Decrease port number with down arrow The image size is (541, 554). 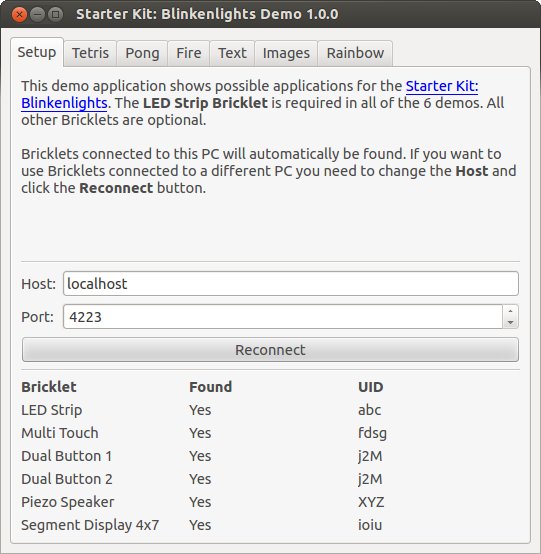coord(510,322)
